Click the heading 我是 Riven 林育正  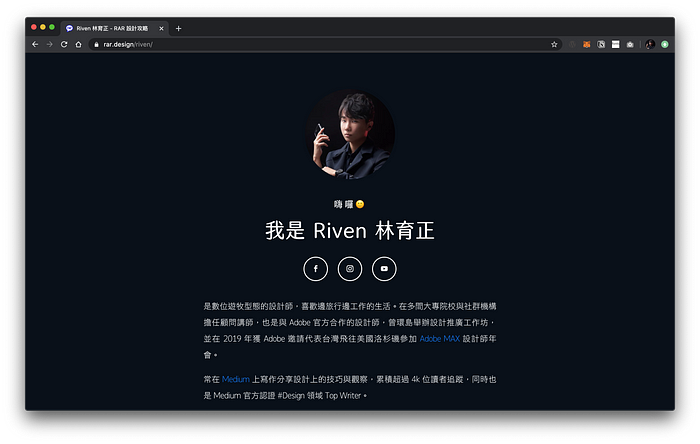[x=350, y=231]
